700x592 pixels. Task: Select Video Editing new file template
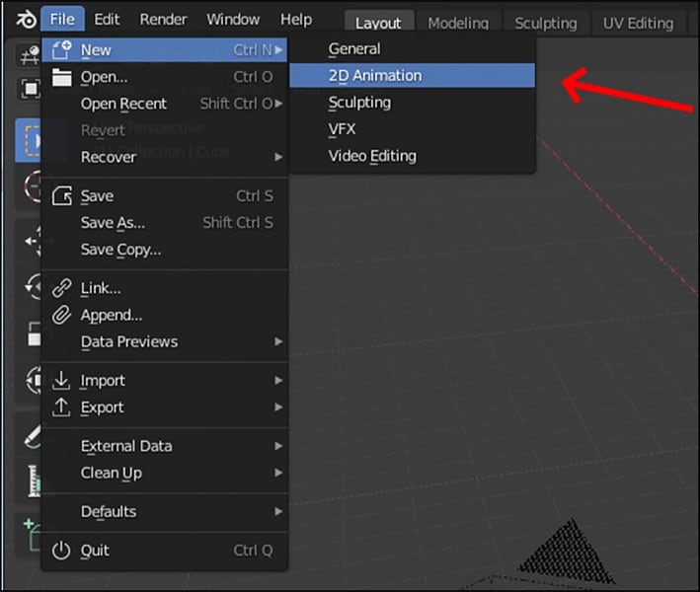coord(412,156)
